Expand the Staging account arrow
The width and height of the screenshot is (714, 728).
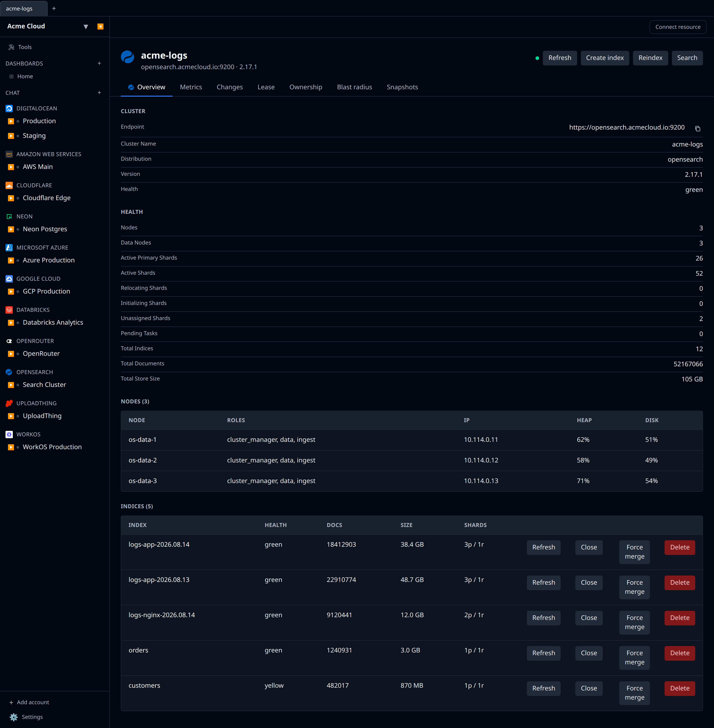[11, 136]
